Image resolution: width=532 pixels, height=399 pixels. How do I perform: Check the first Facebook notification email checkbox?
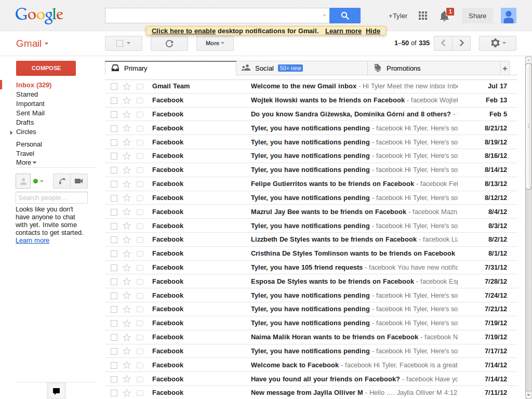coord(114,128)
